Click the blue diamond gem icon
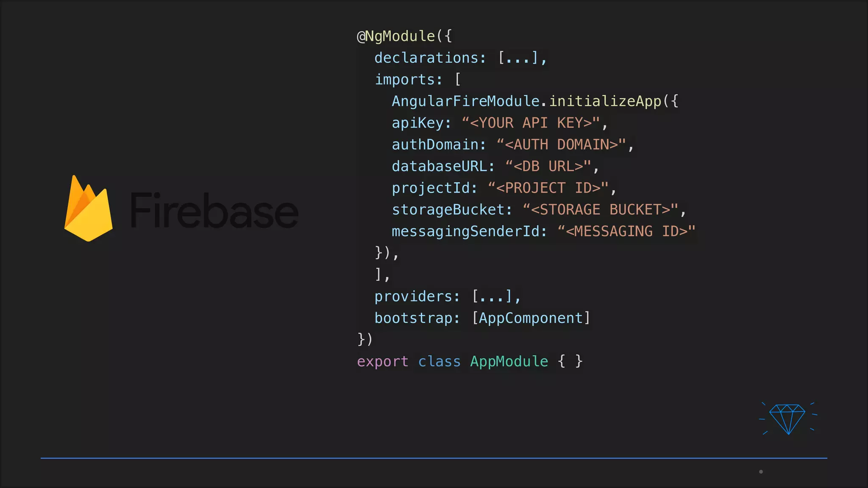868x488 pixels. coord(787,419)
